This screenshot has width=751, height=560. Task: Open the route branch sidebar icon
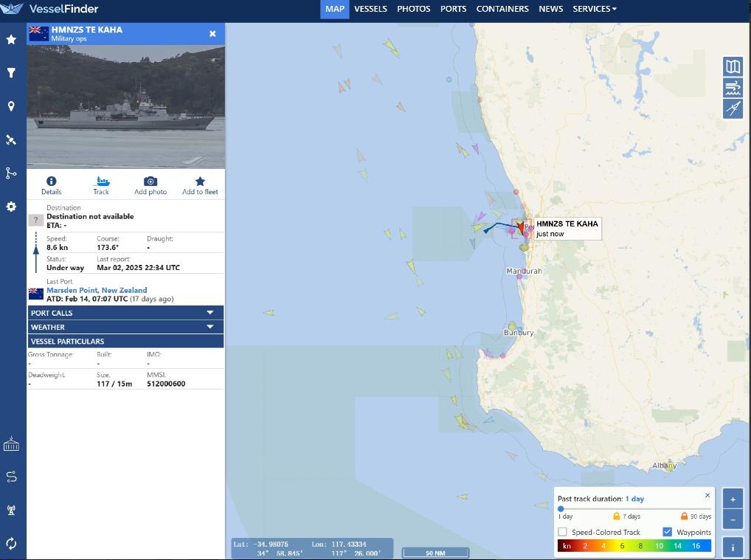tap(11, 173)
